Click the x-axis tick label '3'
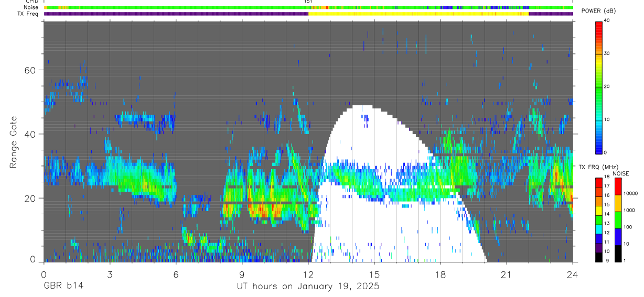Viewport: 644px width, 297px height. pos(110,274)
